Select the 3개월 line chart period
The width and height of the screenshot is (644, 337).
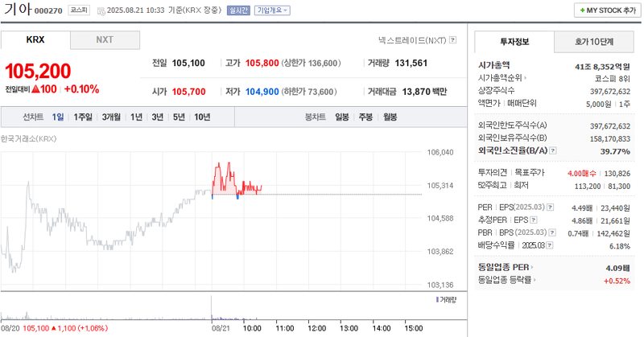click(x=111, y=117)
